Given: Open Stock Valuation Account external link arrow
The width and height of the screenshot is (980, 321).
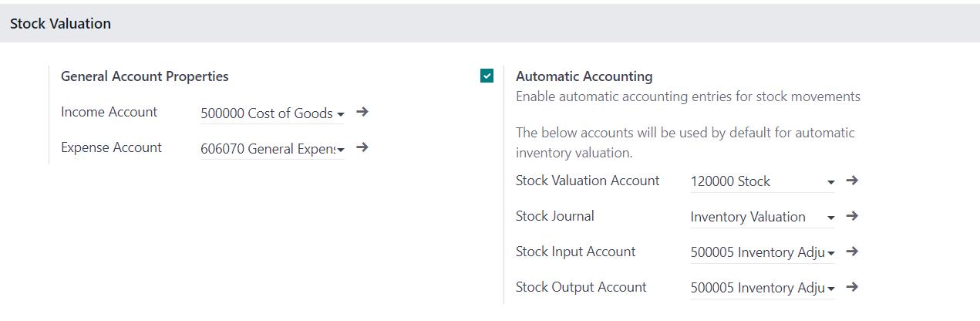Looking at the screenshot, I should (x=852, y=181).
